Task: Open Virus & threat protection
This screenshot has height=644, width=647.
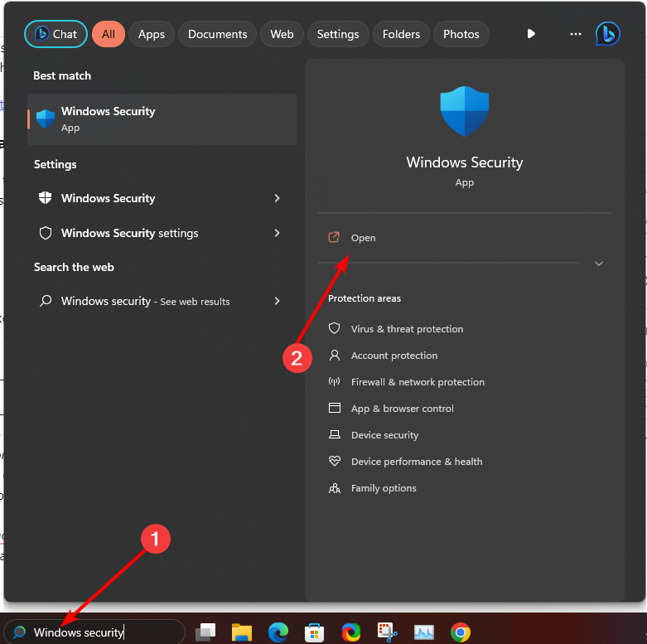Action: click(407, 329)
